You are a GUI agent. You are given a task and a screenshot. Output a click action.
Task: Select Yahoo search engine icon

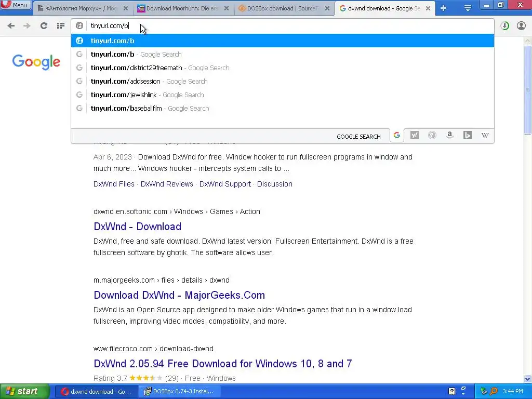[x=414, y=136]
